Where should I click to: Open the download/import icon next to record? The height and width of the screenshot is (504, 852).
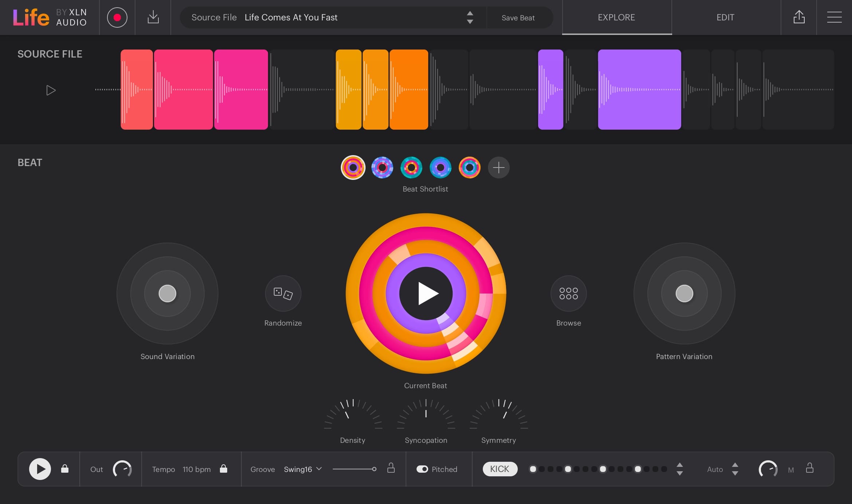(x=153, y=17)
